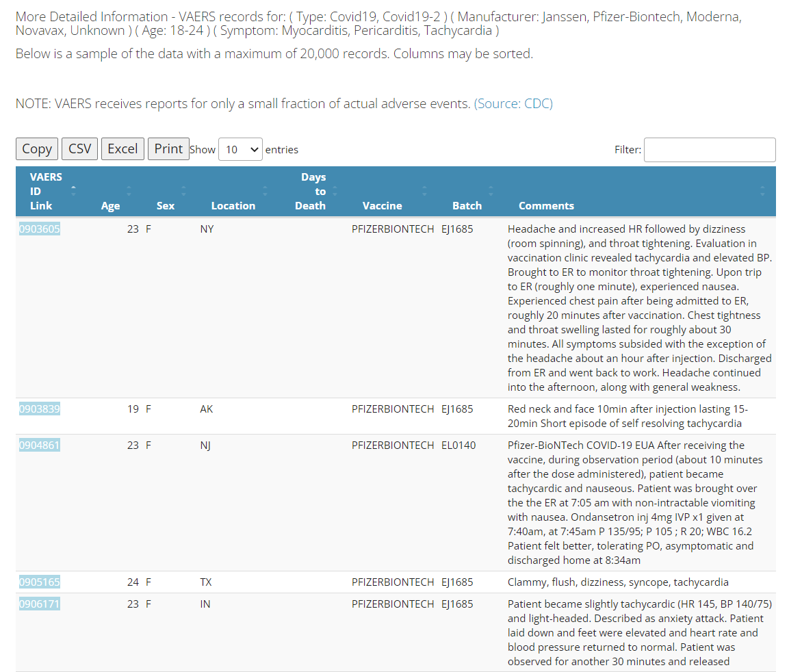Click the Print button
789x672 pixels.
tap(168, 149)
